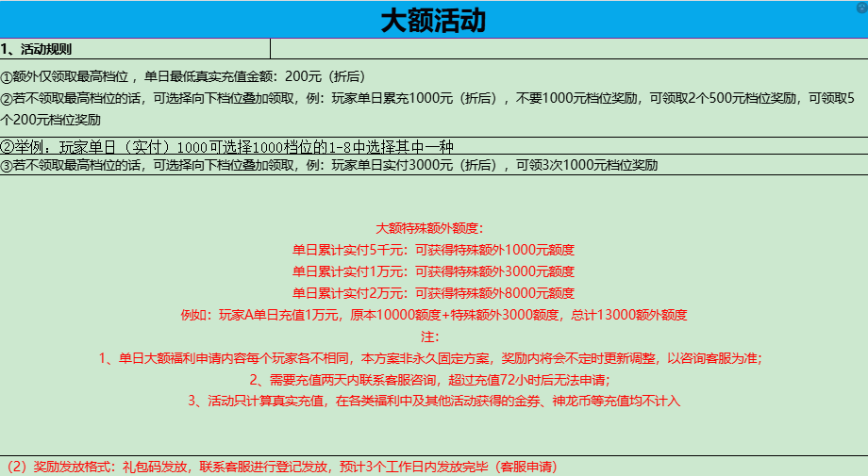Click note 3 about 活动只计算真实充值

click(434, 402)
